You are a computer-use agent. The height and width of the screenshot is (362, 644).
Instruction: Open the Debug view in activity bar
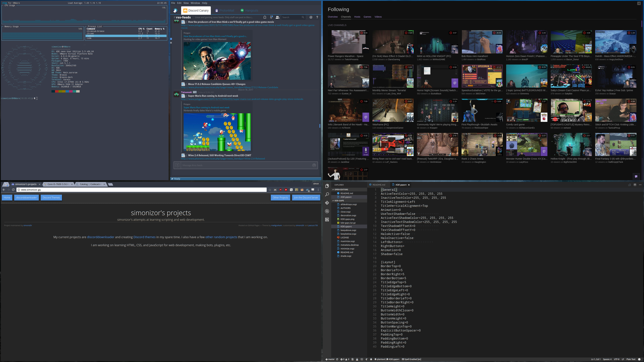[327, 211]
